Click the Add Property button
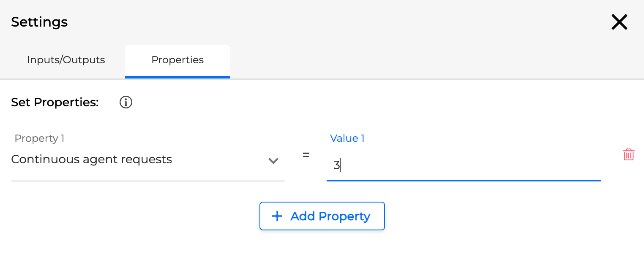 click(322, 216)
